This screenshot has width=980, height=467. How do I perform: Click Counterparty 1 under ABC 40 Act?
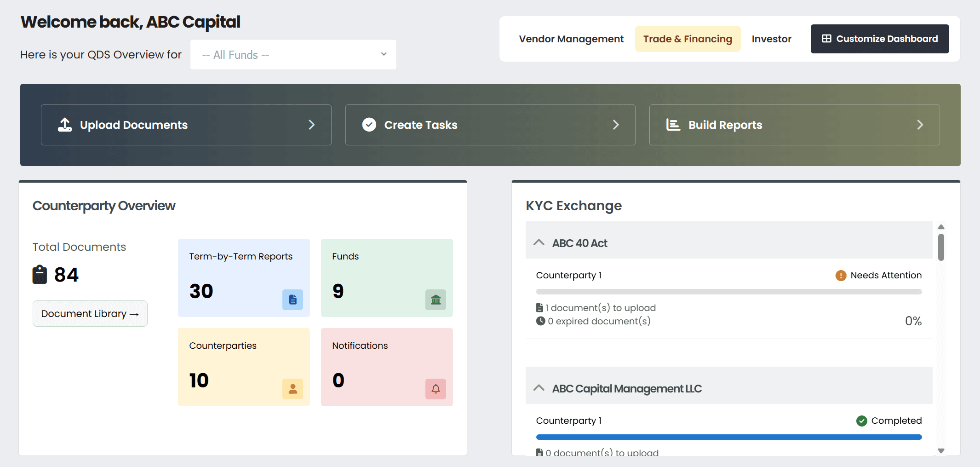pyautogui.click(x=568, y=275)
